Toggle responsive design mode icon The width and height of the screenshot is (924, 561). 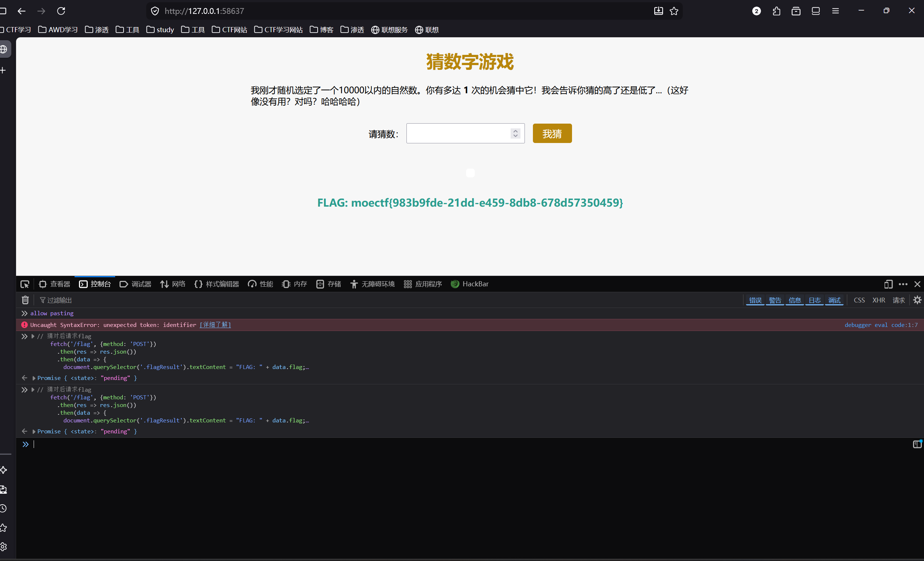889,284
